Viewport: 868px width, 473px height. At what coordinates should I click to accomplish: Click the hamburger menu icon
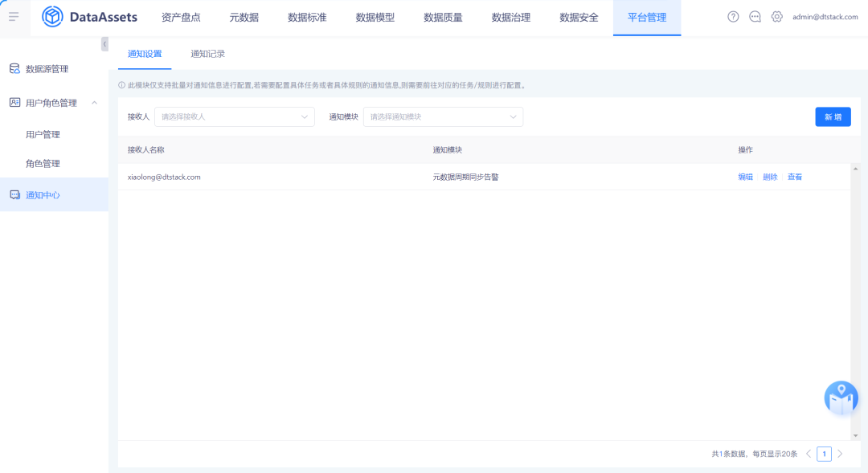[14, 17]
